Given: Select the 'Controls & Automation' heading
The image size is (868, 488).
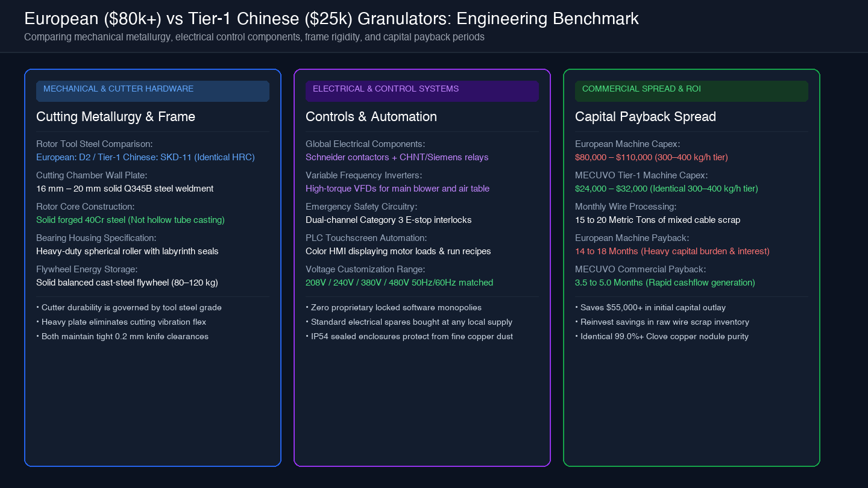Looking at the screenshot, I should pos(371,117).
